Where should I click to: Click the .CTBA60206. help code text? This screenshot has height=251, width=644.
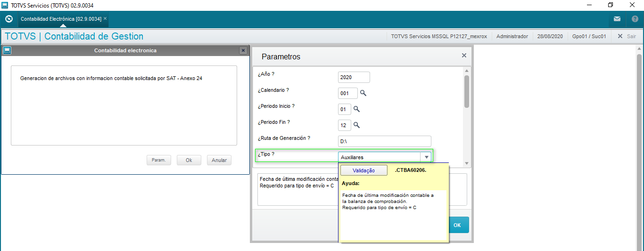pos(410,170)
